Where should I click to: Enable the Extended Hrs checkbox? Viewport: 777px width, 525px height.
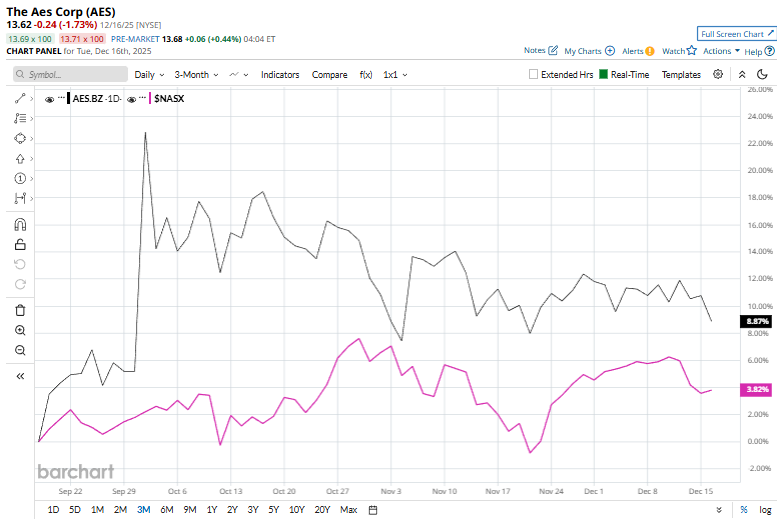(533, 74)
